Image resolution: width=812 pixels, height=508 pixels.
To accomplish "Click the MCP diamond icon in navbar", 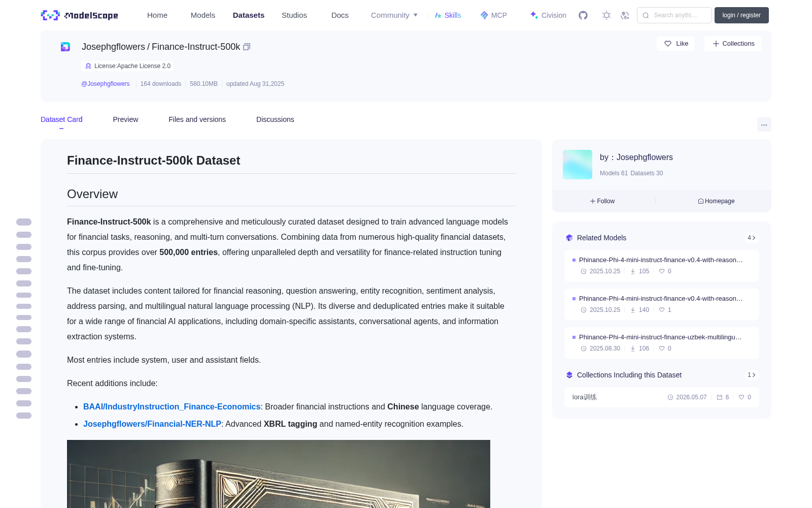I will 484,15.
